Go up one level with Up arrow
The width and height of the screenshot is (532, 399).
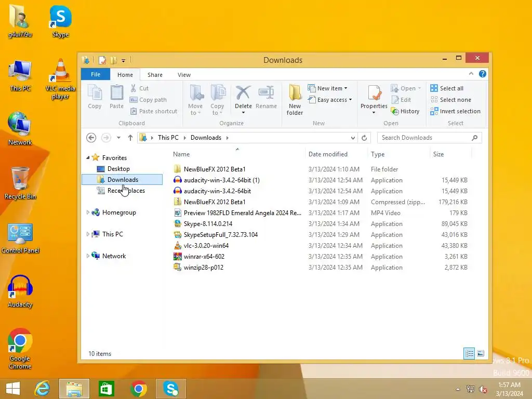(130, 138)
